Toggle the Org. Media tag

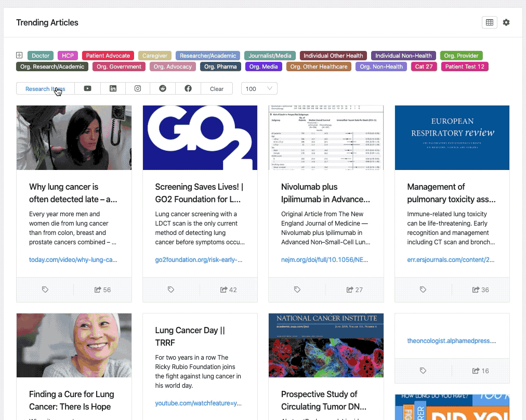[264, 67]
